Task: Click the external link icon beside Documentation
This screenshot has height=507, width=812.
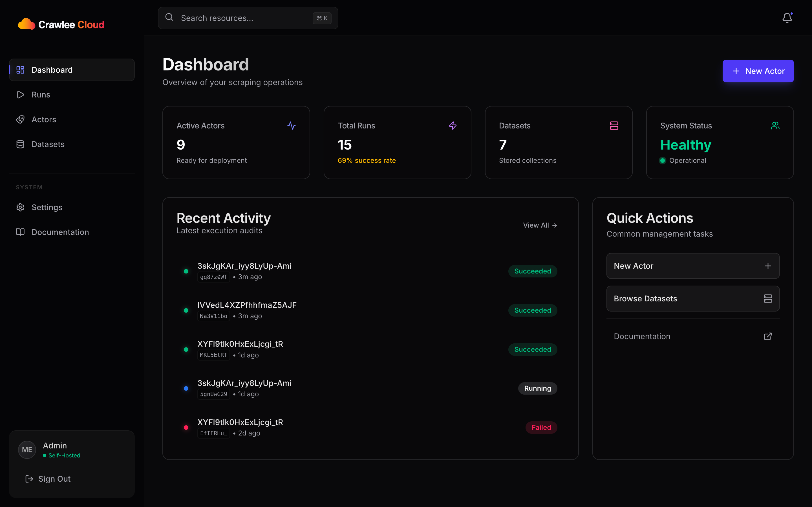Action: tap(768, 336)
